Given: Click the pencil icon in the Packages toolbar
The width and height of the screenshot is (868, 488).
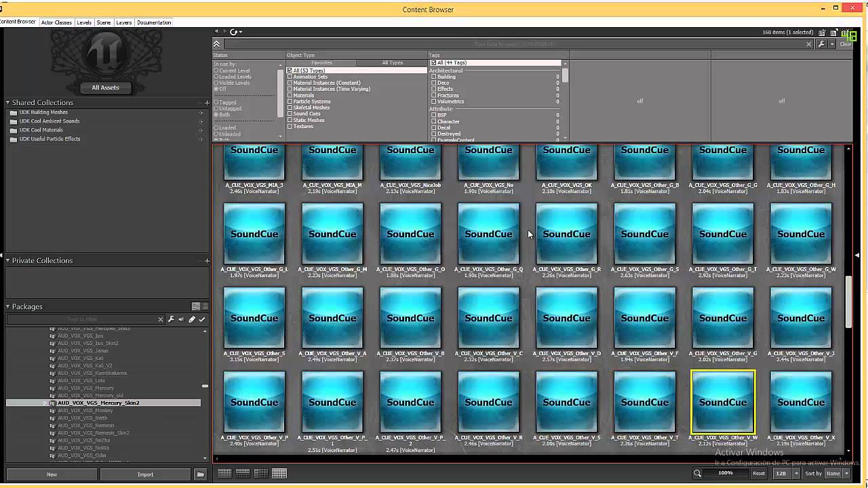Looking at the screenshot, I should point(192,319).
